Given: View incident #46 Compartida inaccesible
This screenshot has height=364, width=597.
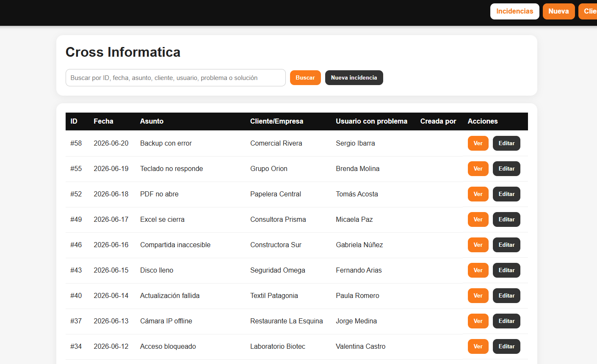Looking at the screenshot, I should point(478,245).
